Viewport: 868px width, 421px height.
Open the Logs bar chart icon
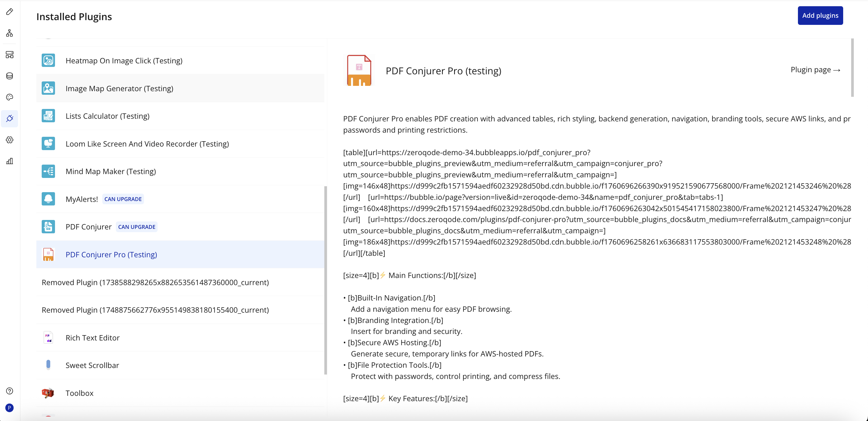click(9, 161)
